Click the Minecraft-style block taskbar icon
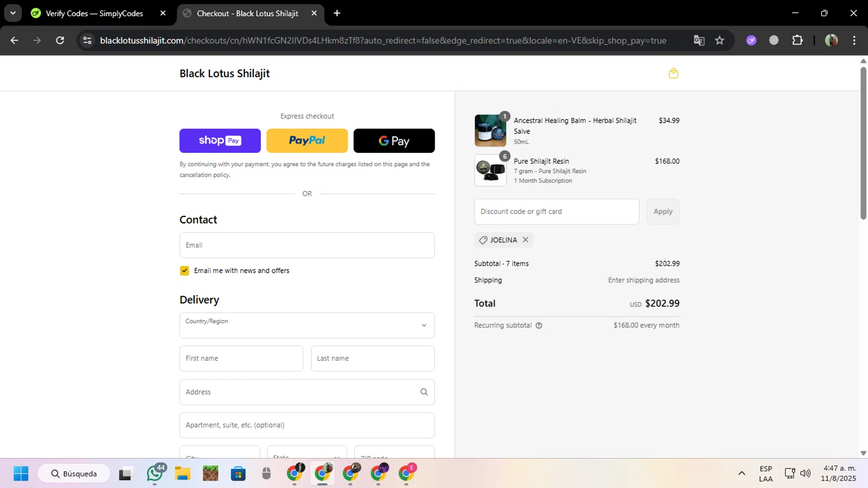This screenshot has height=488, width=868. point(211,474)
